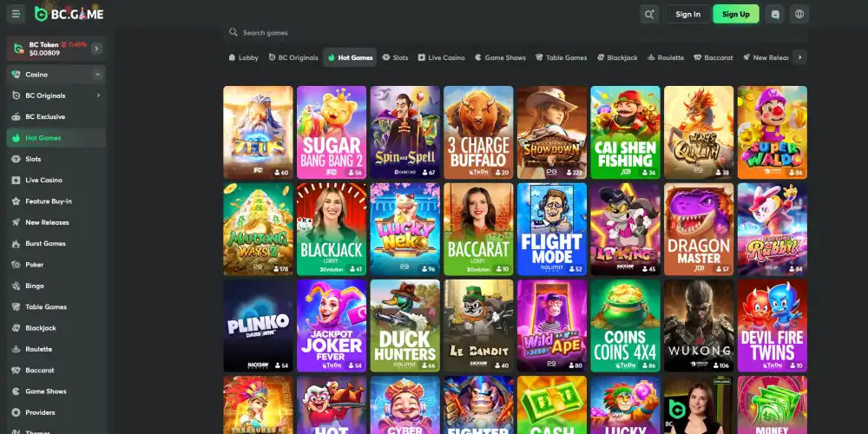The image size is (868, 434).
Task: Click the green Sign Up button
Action: (x=736, y=14)
